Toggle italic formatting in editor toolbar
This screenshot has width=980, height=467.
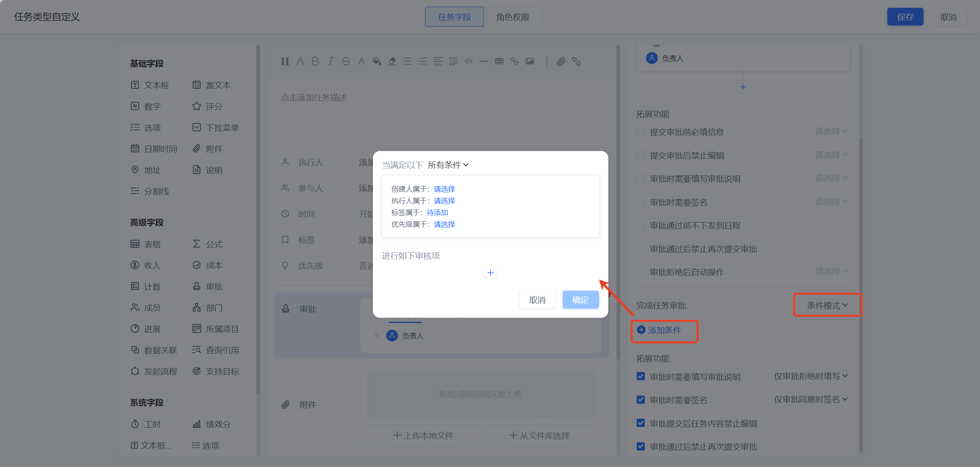pyautogui.click(x=330, y=61)
